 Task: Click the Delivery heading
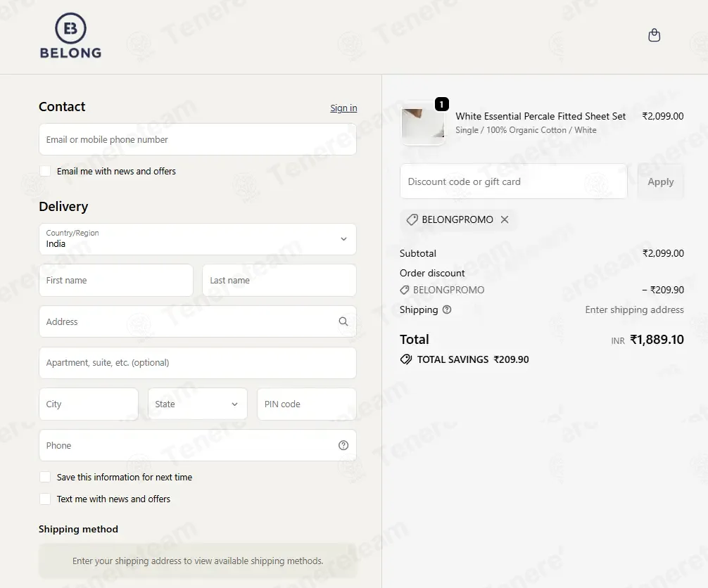click(x=63, y=206)
